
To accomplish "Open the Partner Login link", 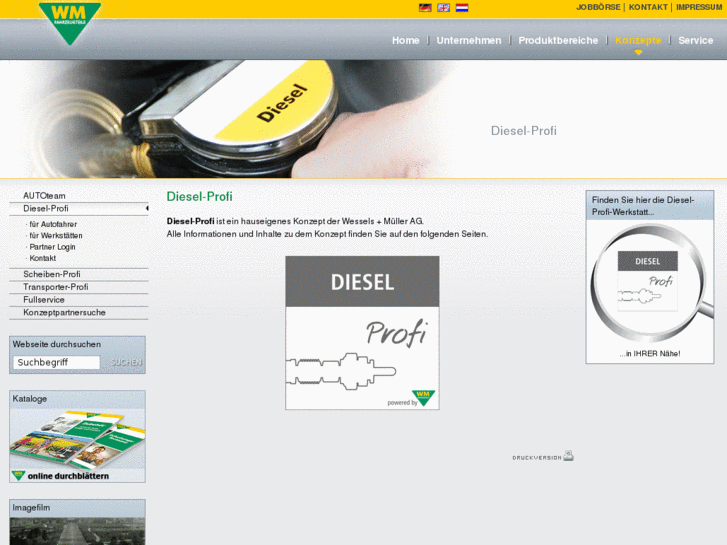I will pos(52,247).
